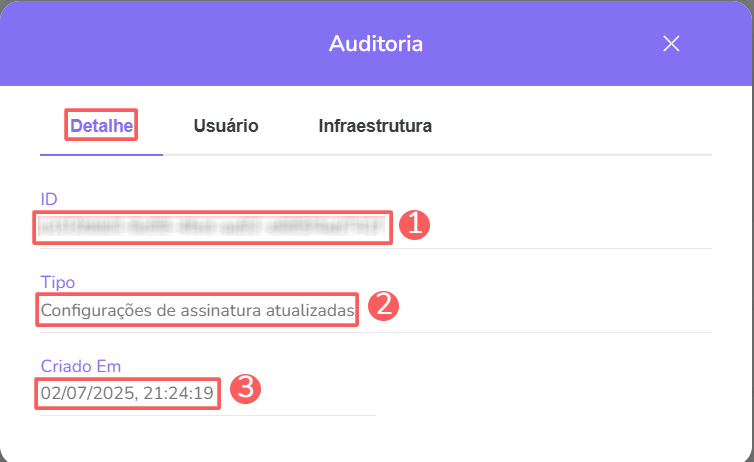Click the Tipo field label
The height and width of the screenshot is (462, 754).
click(x=57, y=283)
